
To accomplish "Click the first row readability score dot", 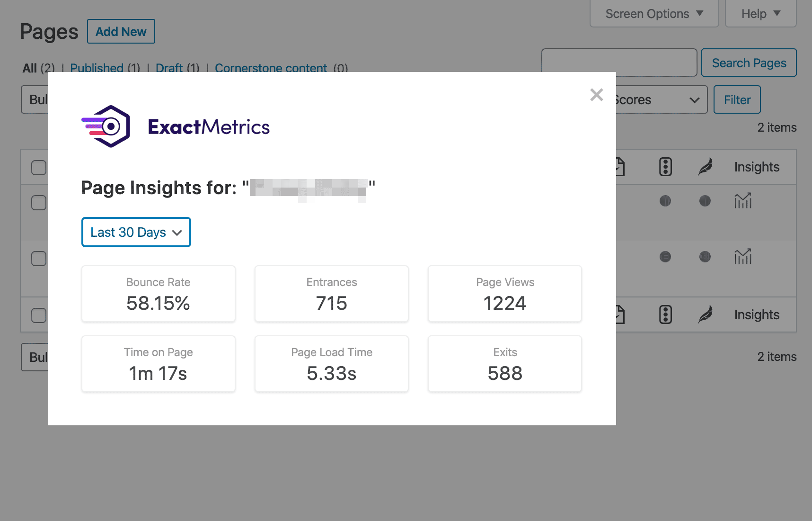I will [705, 201].
